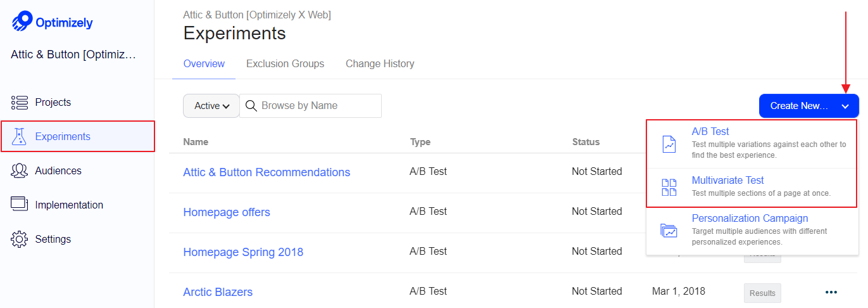868x308 pixels.
Task: Switch to the Change History tab
Action: 380,63
